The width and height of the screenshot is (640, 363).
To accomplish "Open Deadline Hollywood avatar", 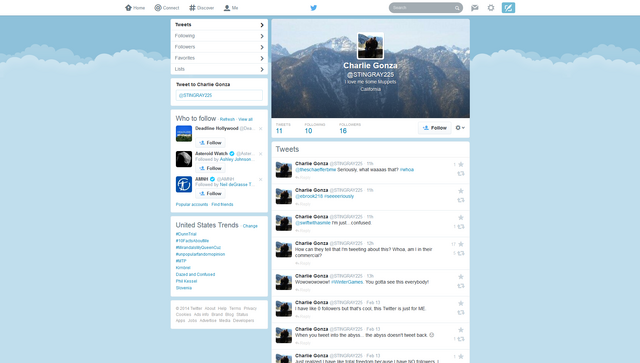I will 184,134.
